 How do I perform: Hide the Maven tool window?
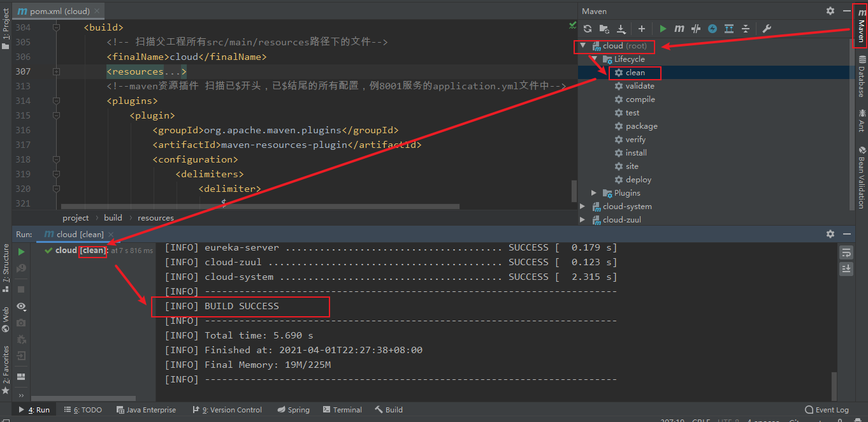[846, 11]
